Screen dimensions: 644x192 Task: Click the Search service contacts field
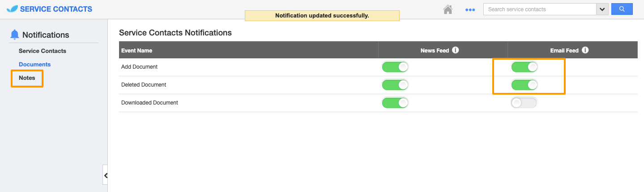tap(540, 9)
